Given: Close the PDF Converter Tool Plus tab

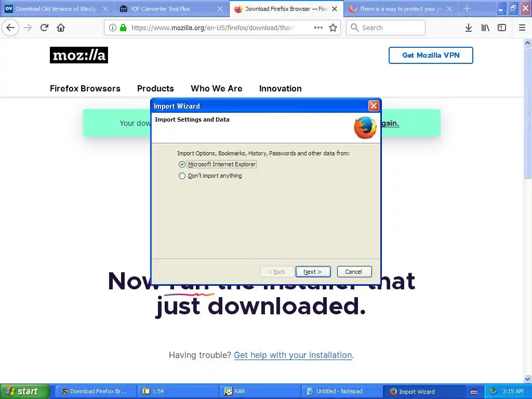Looking at the screenshot, I should (220, 9).
